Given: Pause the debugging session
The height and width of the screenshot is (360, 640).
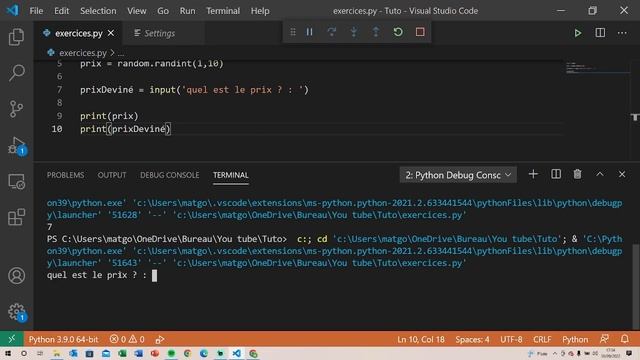Looking at the screenshot, I should [x=309, y=32].
